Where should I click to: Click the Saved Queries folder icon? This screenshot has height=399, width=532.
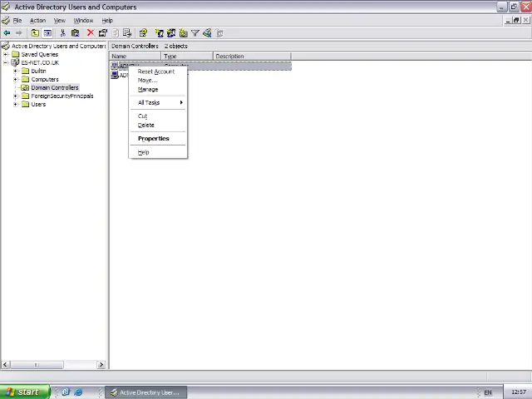16,54
